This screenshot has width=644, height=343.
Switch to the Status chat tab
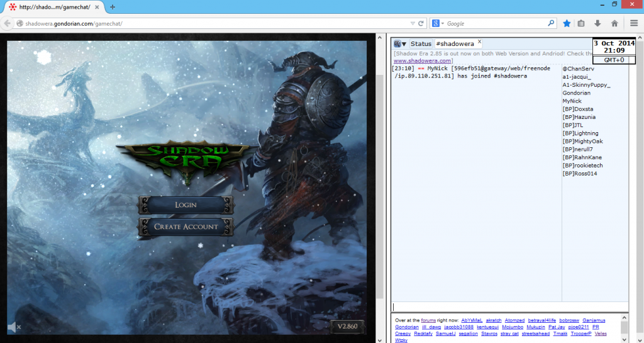[421, 43]
